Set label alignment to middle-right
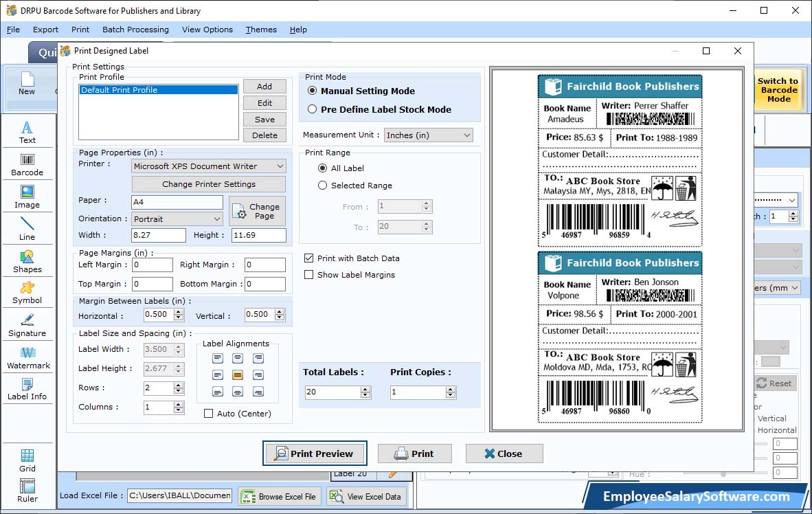This screenshot has height=514, width=812. click(x=258, y=375)
